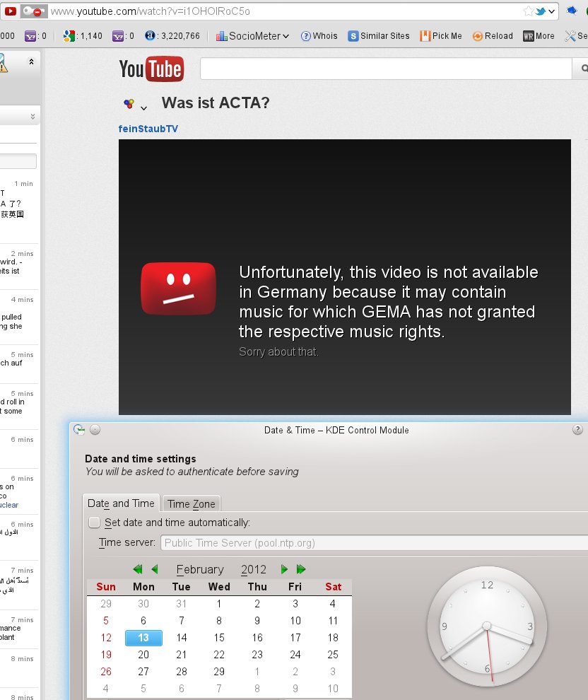Viewport: 588px width, 700px height.
Task: Click the key security icon in the address bar
Action: pos(33,11)
